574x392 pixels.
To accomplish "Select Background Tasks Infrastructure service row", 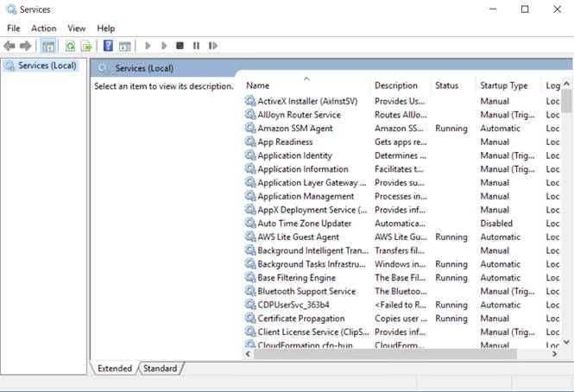I will pos(402,263).
